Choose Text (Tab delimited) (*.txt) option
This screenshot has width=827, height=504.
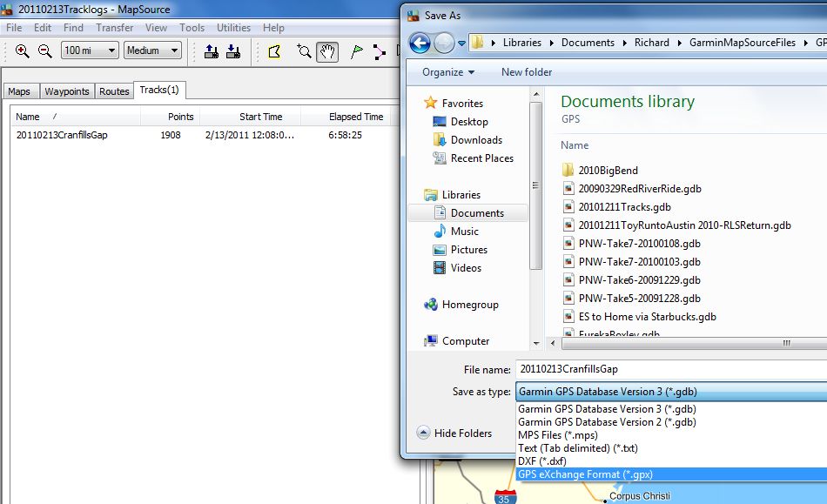(x=672, y=448)
